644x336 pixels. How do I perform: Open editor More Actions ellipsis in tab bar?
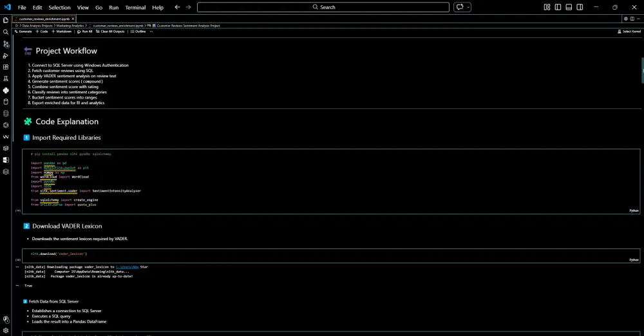coord(639,19)
